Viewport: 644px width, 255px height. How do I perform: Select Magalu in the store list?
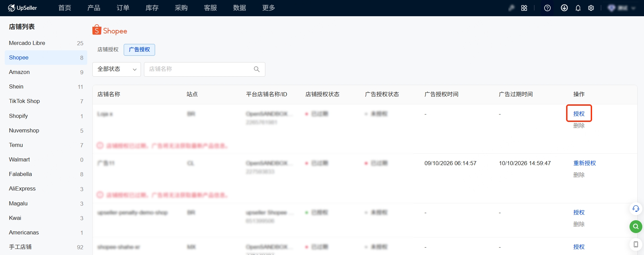(x=46, y=203)
